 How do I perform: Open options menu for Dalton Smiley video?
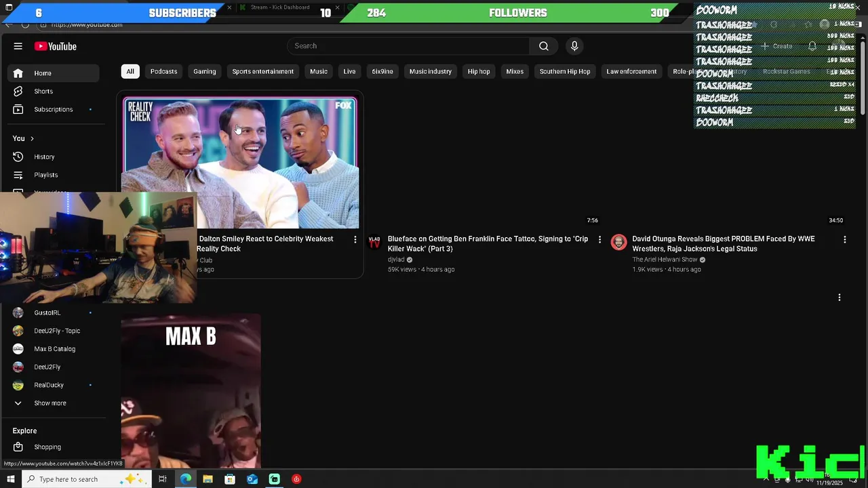(355, 239)
